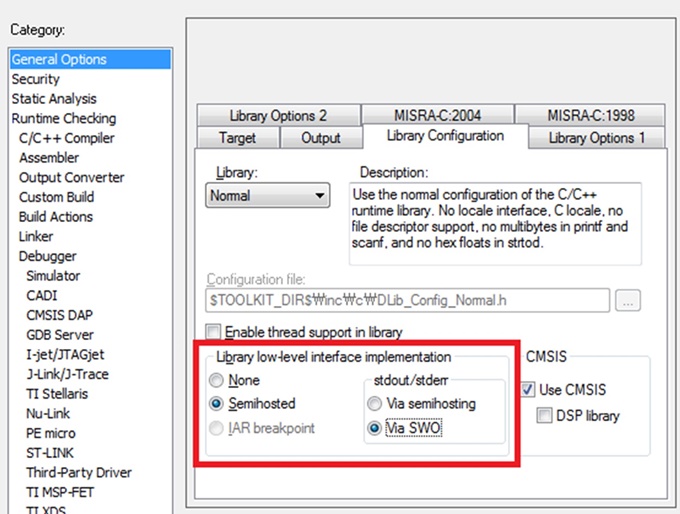Click the browse button for configuration file
The image size is (680, 514).
click(x=628, y=300)
